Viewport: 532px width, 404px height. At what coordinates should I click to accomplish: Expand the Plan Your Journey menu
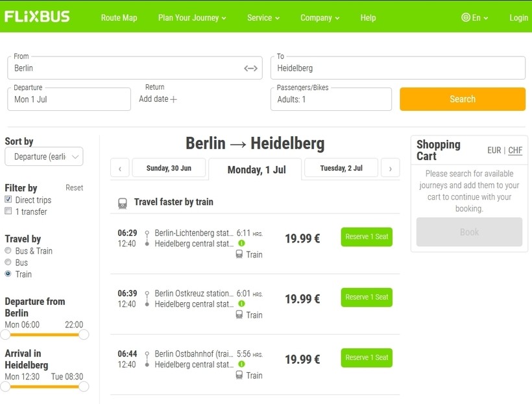192,18
